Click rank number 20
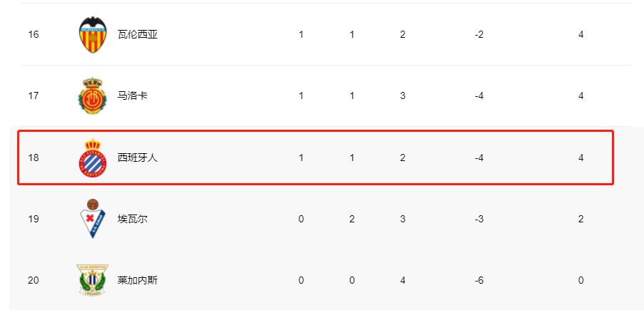This screenshot has height=315, width=644. tap(34, 280)
